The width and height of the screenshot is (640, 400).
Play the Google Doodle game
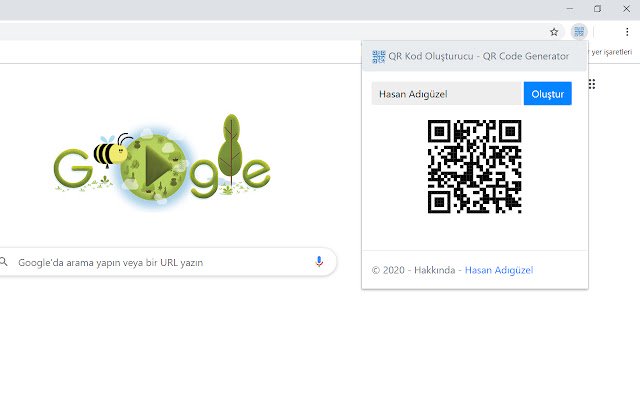157,166
